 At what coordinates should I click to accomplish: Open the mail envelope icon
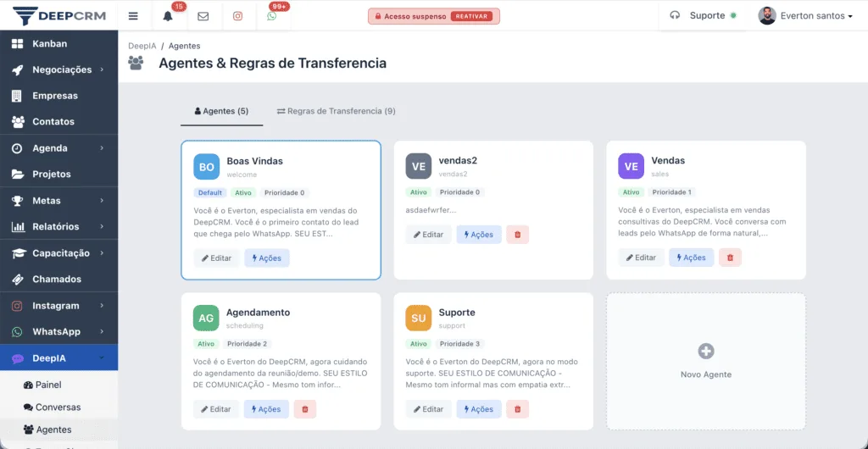point(203,16)
